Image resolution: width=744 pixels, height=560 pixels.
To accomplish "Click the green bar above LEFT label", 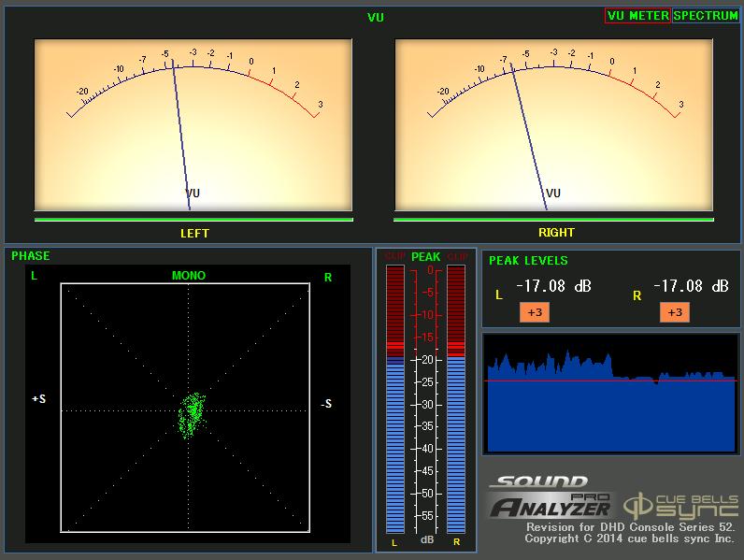I will [x=193, y=220].
